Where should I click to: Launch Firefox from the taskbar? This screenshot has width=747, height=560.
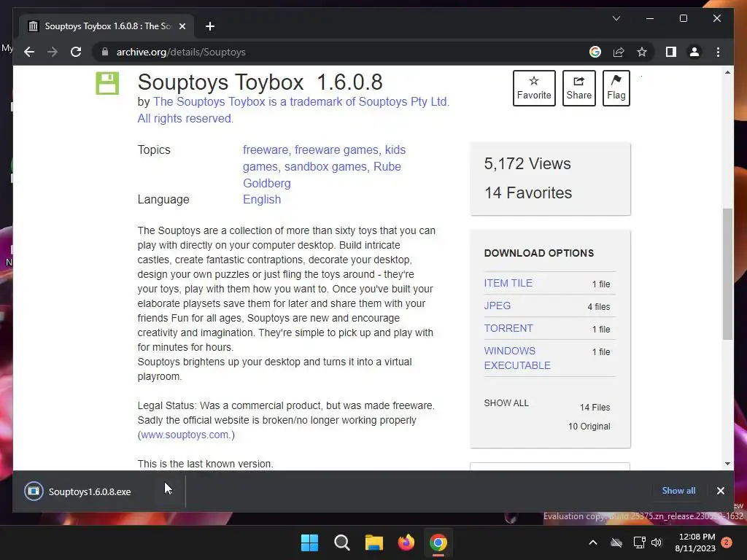(406, 542)
